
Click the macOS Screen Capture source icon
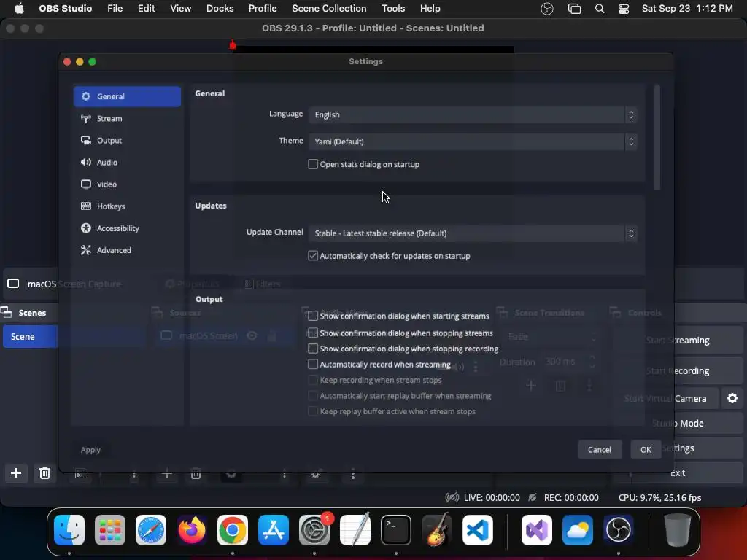(13, 284)
